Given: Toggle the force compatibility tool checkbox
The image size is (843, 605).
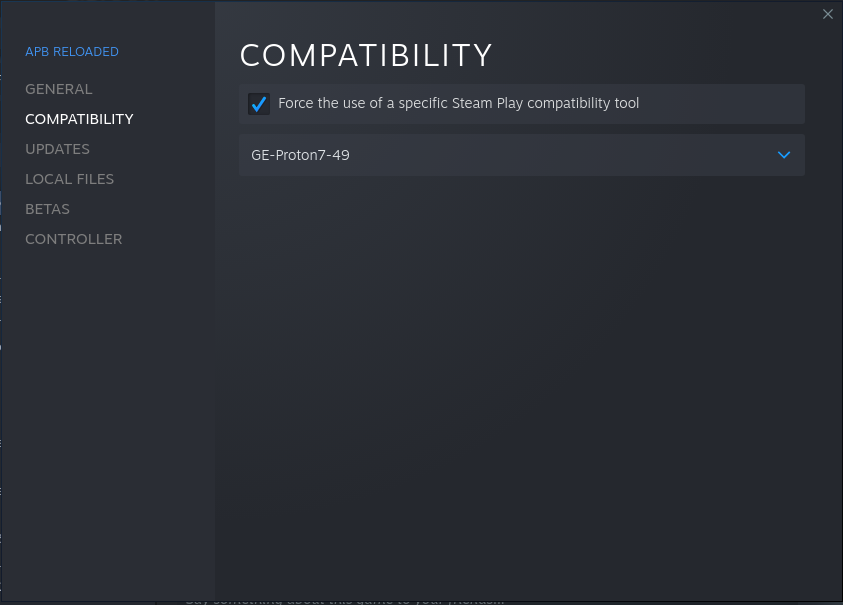Looking at the screenshot, I should pos(259,104).
